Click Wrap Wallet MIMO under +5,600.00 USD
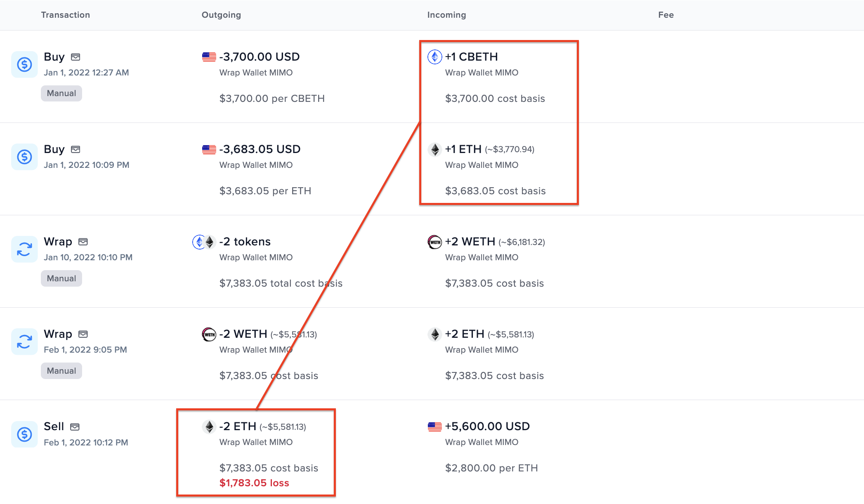864x504 pixels. pos(482,442)
